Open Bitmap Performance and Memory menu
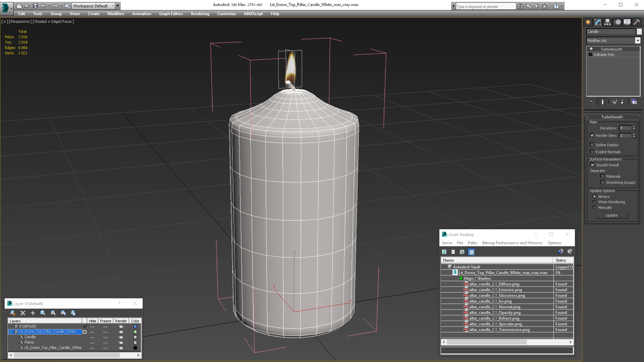 click(x=512, y=243)
